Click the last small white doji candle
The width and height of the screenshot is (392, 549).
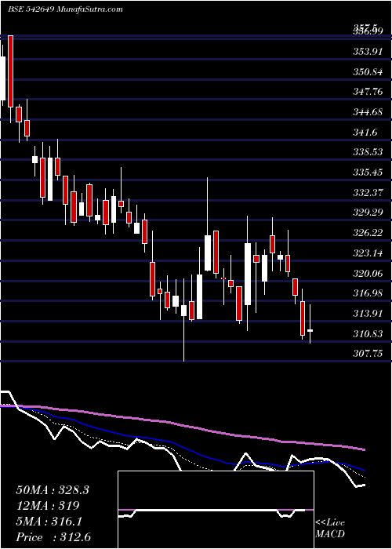coord(310,330)
